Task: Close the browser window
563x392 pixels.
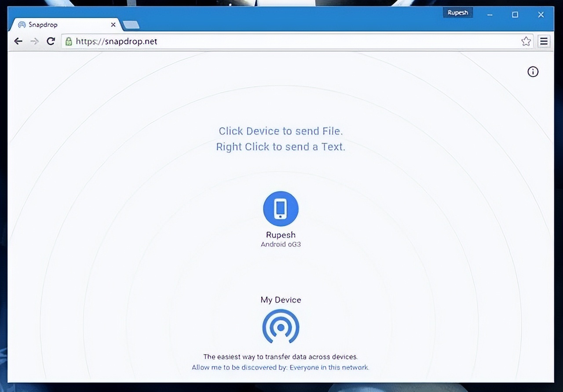Action: point(541,15)
